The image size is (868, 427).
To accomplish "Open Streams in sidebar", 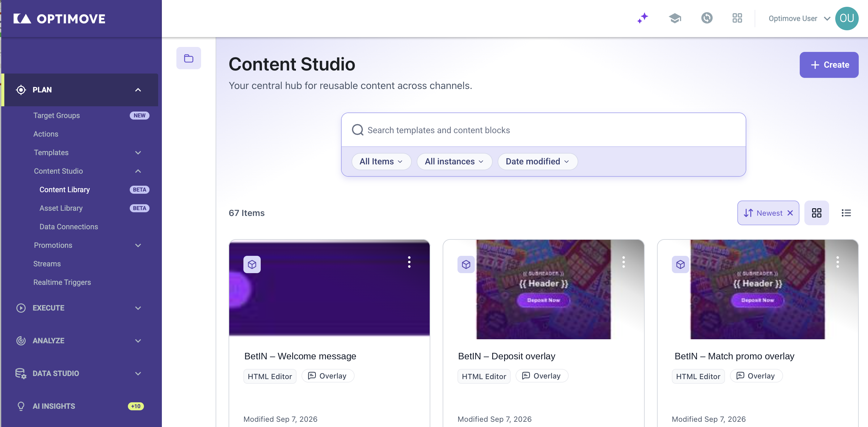I will click(x=47, y=264).
